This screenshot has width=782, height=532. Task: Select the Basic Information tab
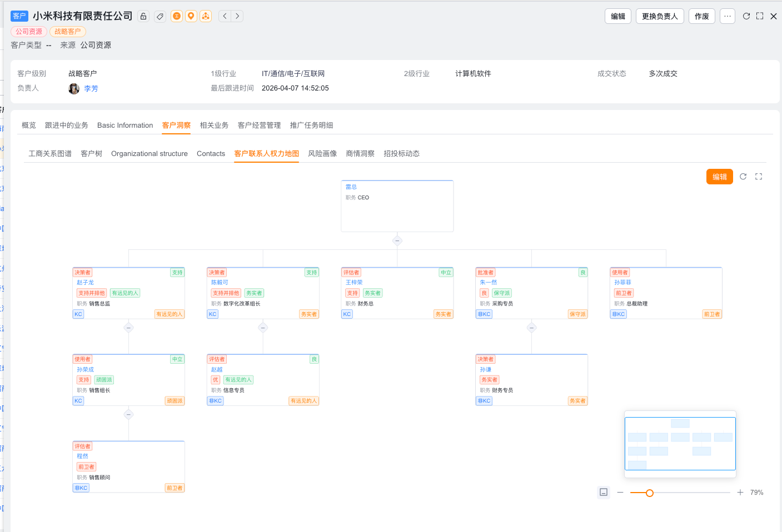click(125, 126)
